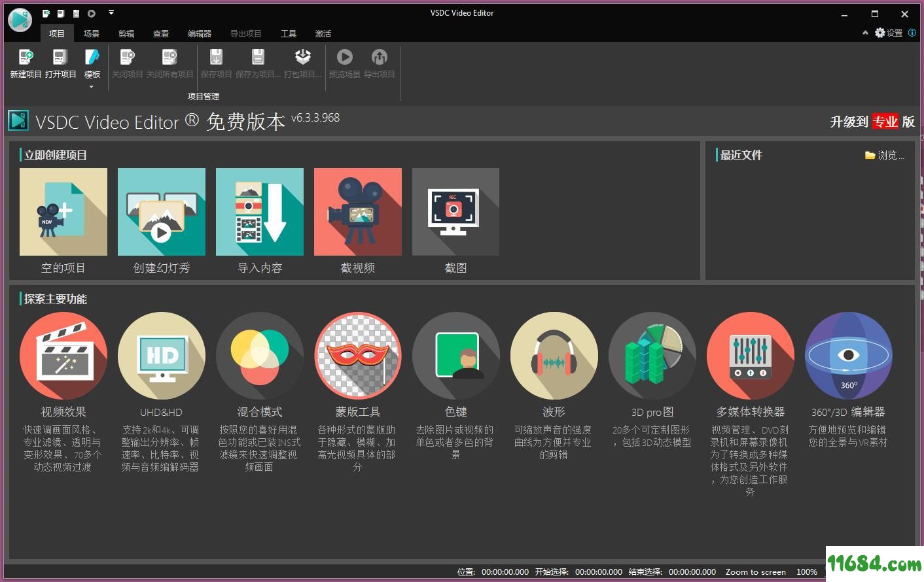This screenshot has width=924, height=582.
Task: Click the 100% zoom value in status bar
Action: click(x=807, y=572)
